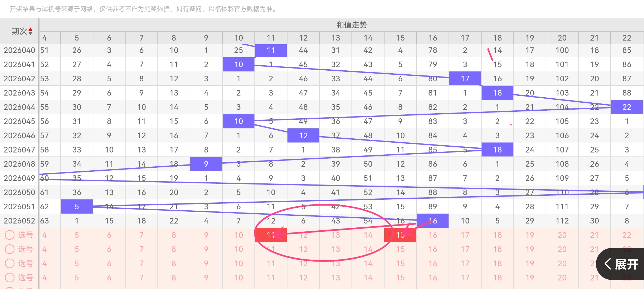644x289 pixels.
Task: Collapse the ascending sort triangle on 期次
Action: click(31, 29)
